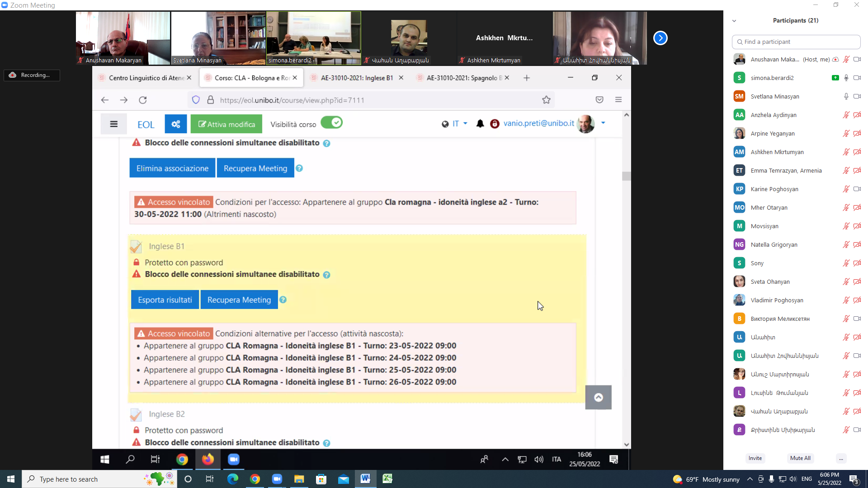868x488 pixels.
Task: Select Vladimir Poghosyan participant row
Action: (x=797, y=300)
